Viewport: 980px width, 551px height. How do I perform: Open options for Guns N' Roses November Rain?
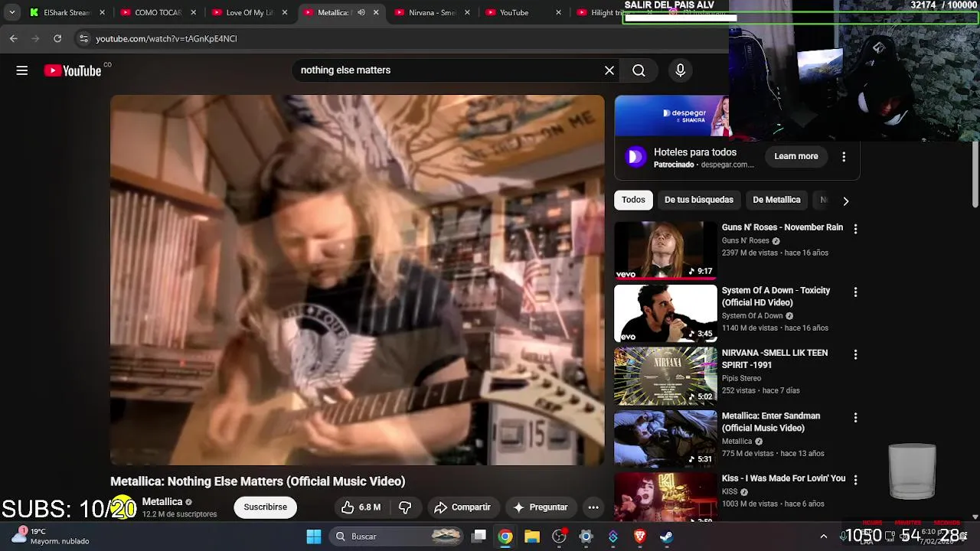coord(855,229)
